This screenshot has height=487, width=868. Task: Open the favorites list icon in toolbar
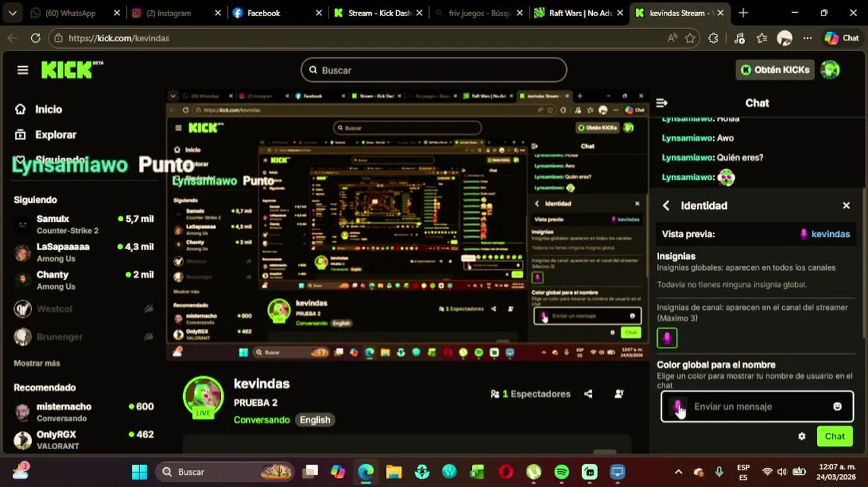click(x=762, y=39)
